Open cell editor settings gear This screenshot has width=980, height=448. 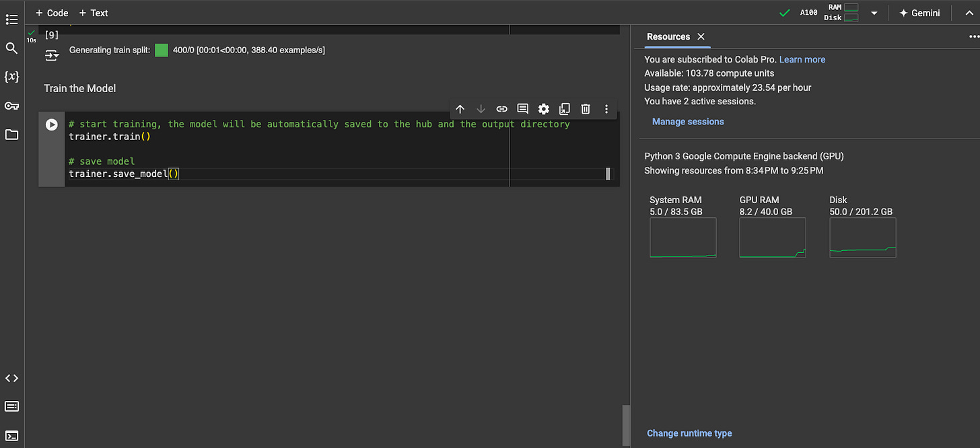(x=544, y=109)
